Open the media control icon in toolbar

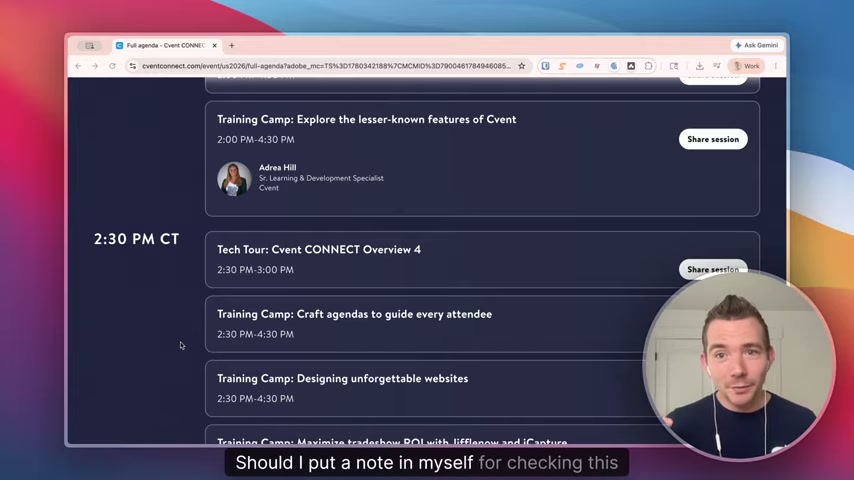pyautogui.click(x=717, y=66)
